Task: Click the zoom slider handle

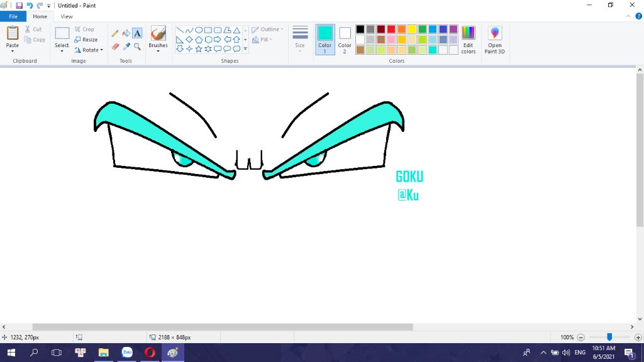Action: 609,337
